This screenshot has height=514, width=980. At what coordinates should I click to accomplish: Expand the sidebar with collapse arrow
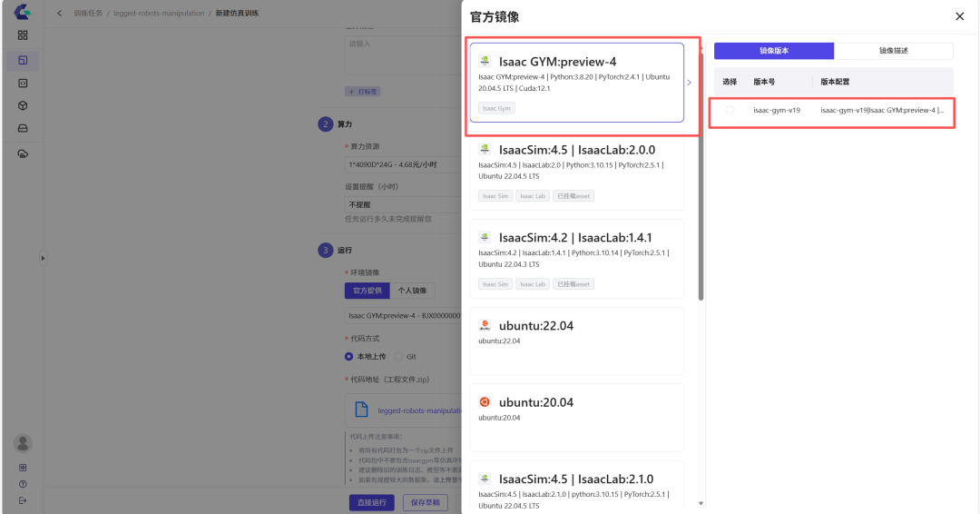click(43, 258)
